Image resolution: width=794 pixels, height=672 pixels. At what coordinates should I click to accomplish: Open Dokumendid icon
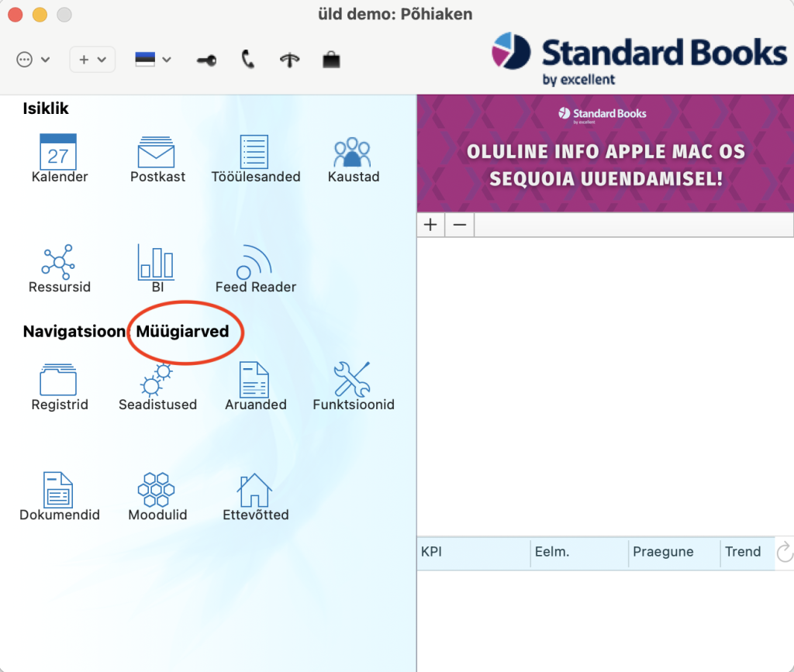coord(59,490)
